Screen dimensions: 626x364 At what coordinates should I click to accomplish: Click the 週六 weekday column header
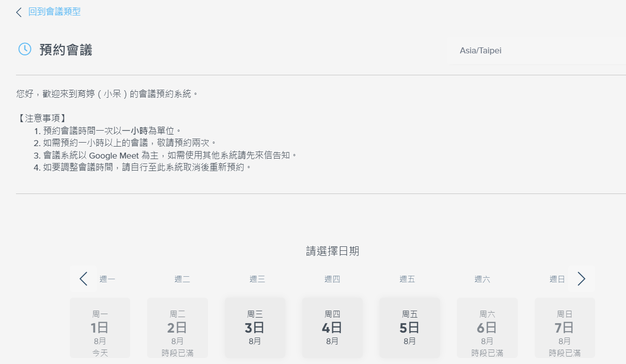coord(482,279)
